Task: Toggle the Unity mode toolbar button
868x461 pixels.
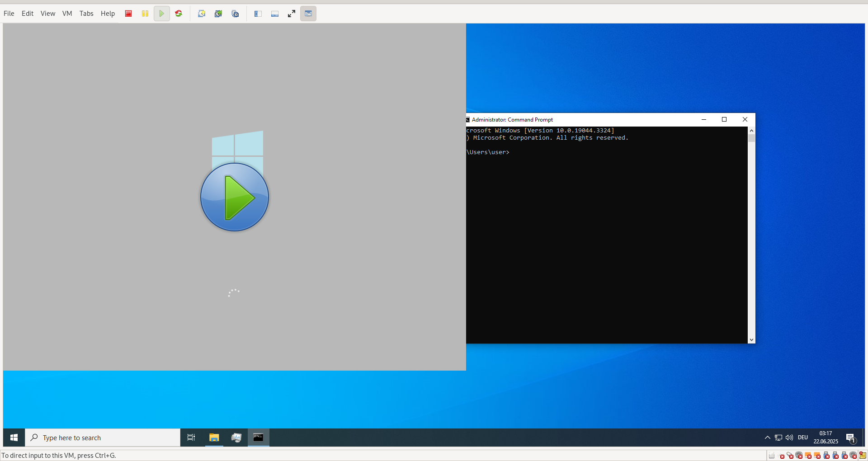Action: pyautogui.click(x=308, y=14)
